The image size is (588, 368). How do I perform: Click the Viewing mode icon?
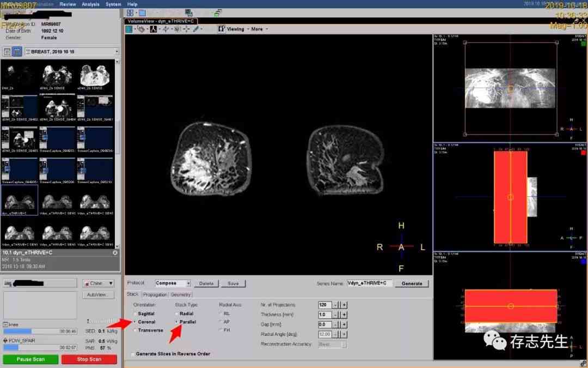point(221,29)
